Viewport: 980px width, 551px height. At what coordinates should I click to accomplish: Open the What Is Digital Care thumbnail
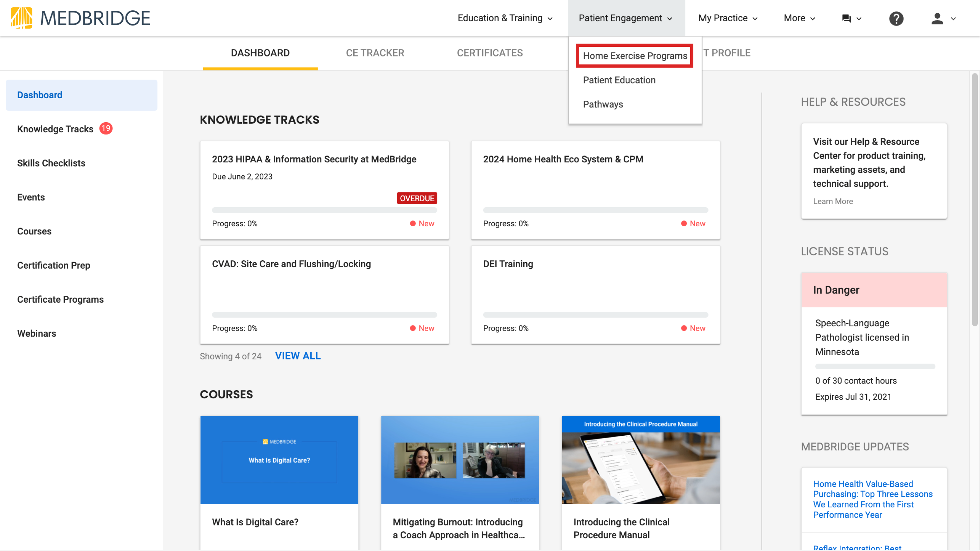(x=279, y=460)
